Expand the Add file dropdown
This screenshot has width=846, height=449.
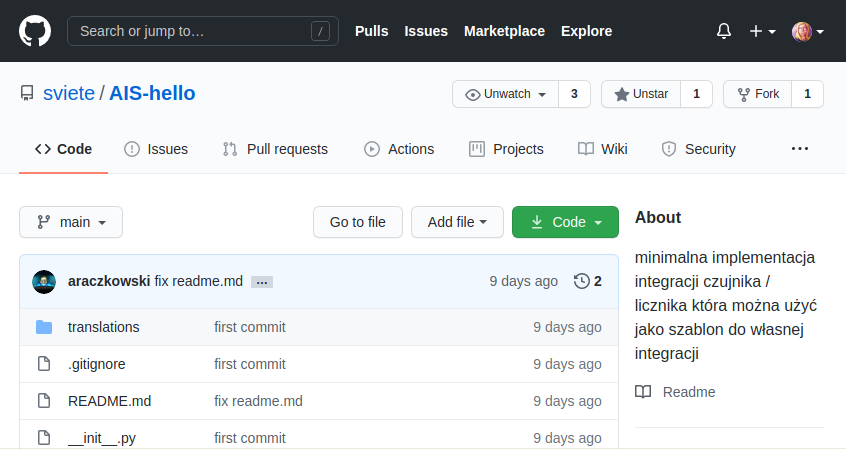pyautogui.click(x=457, y=222)
